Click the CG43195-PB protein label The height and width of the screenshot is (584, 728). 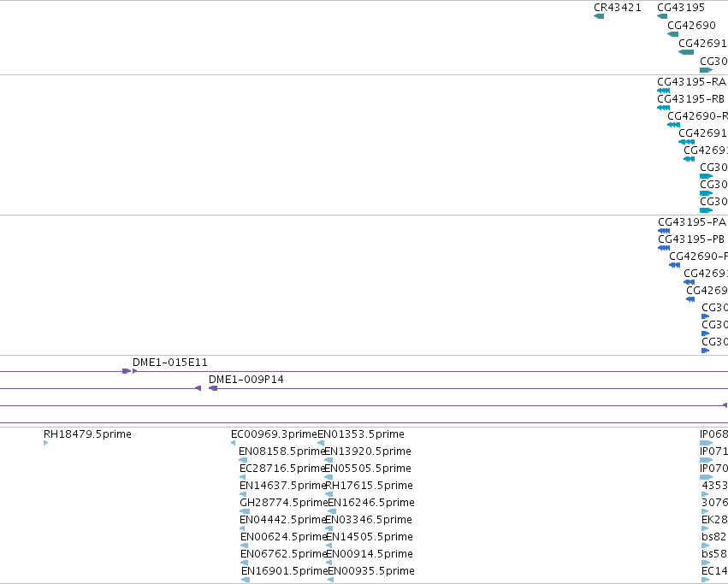[x=691, y=239]
